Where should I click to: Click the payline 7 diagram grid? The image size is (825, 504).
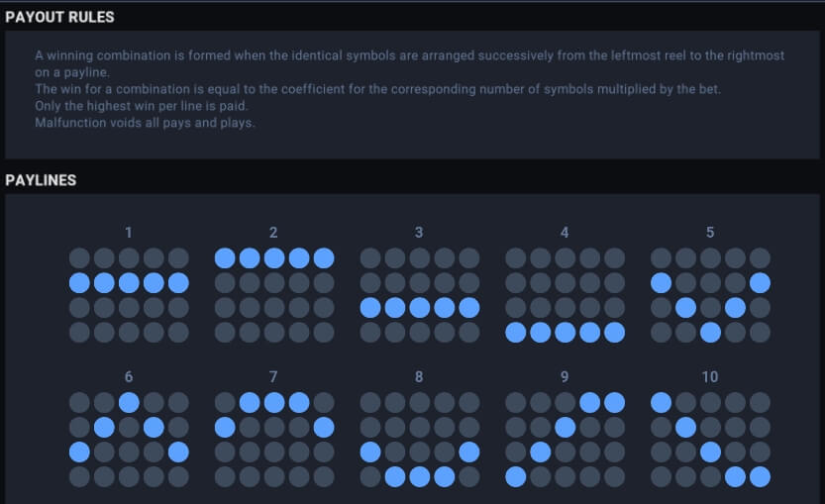[x=274, y=440]
